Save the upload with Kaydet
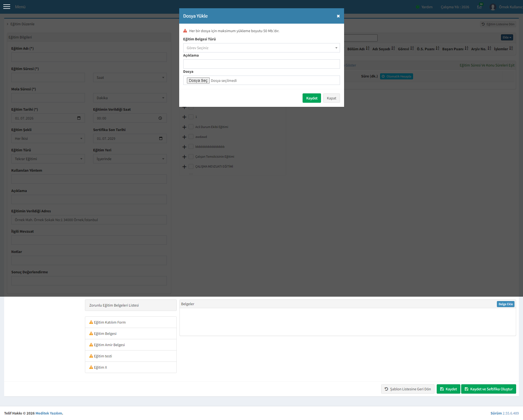523x420 pixels. (312, 98)
